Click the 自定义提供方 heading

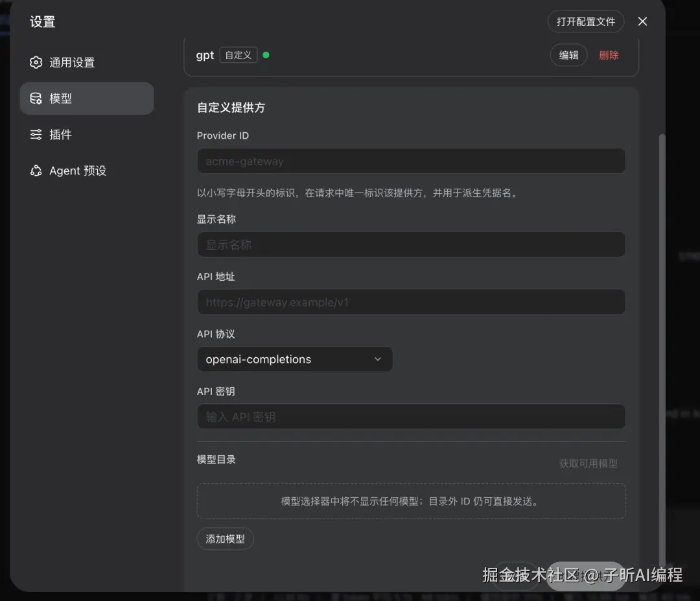231,108
